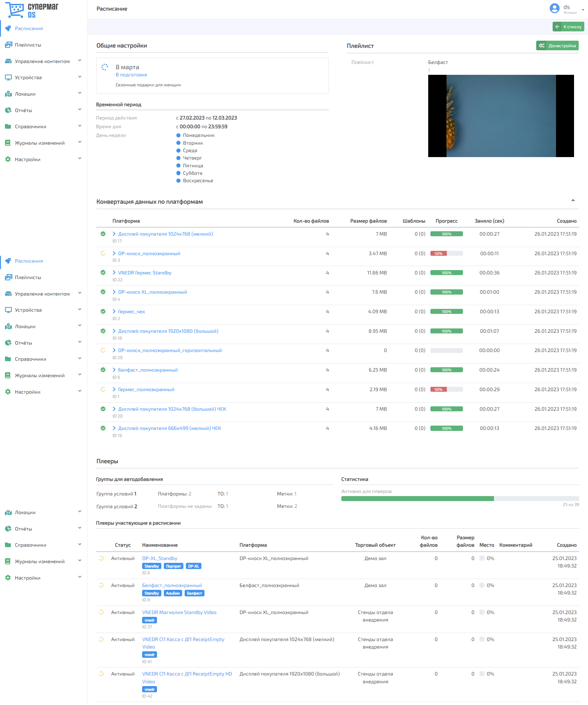
Task: Click green check status for Белфаст_полноэкранный ID 6
Action: tap(103, 370)
